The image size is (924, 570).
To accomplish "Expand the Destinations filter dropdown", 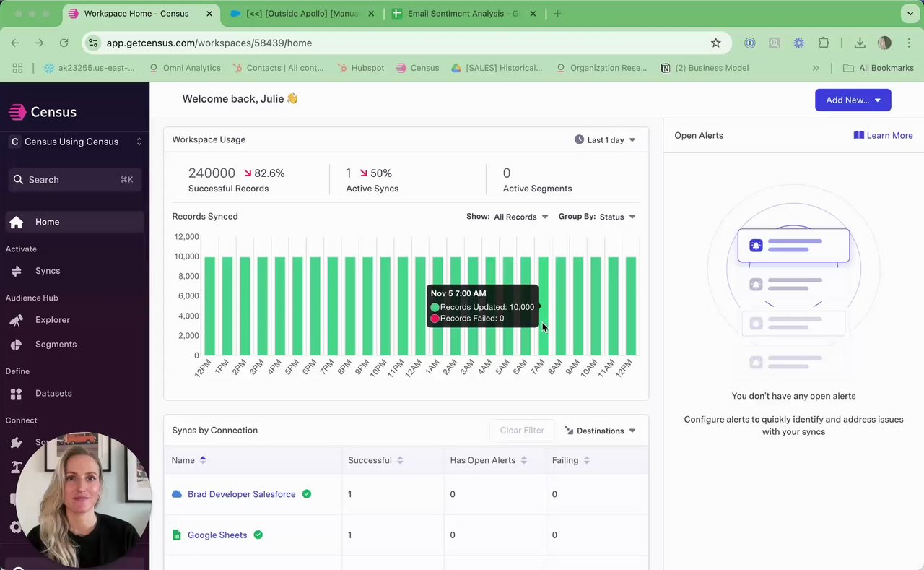I will coord(600,431).
